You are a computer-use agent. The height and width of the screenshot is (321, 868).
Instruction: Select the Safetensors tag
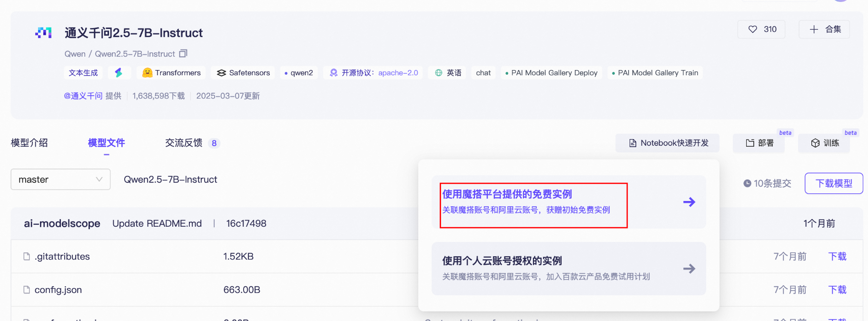(243, 73)
